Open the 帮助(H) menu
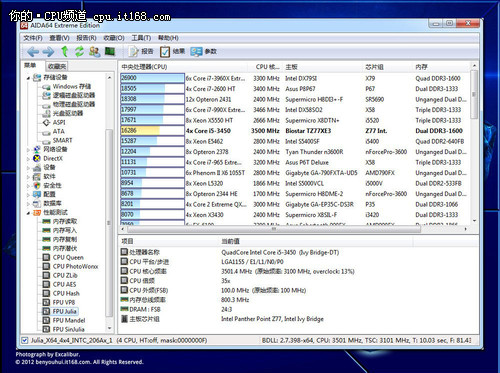This screenshot has height=373, width=500. point(168,38)
